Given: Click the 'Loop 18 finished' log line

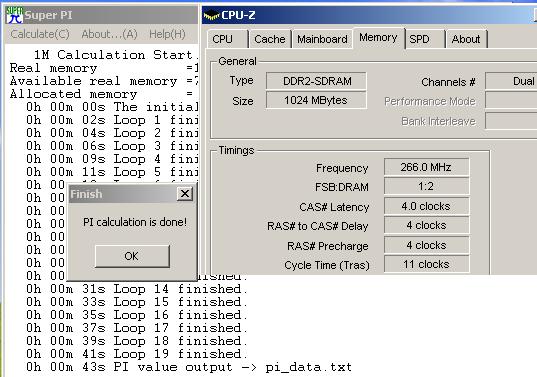Looking at the screenshot, I should click(x=137, y=341).
